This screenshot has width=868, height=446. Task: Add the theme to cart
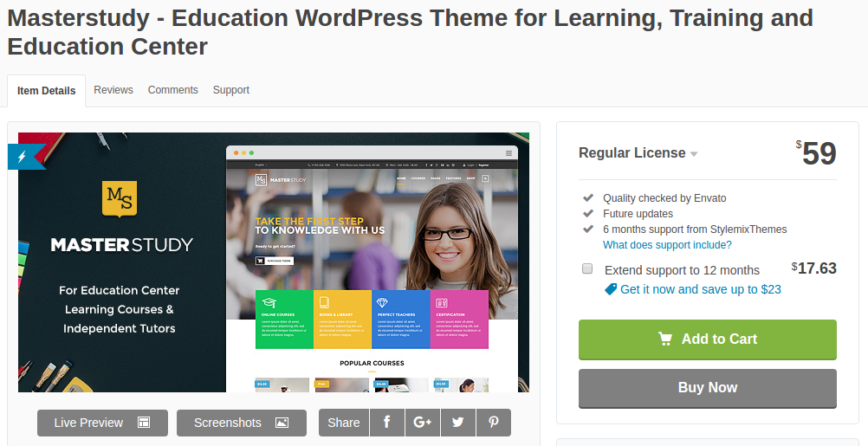[x=708, y=339]
